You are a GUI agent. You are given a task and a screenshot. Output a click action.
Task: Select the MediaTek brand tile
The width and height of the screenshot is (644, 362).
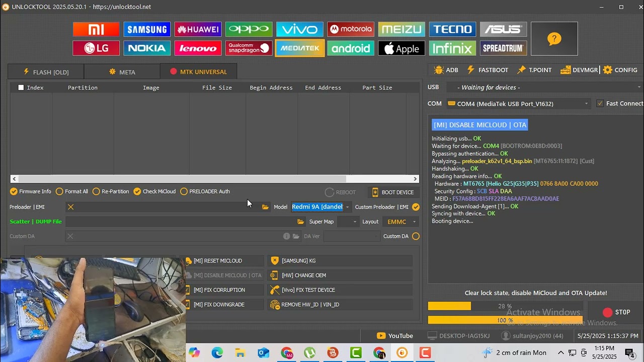[299, 48]
